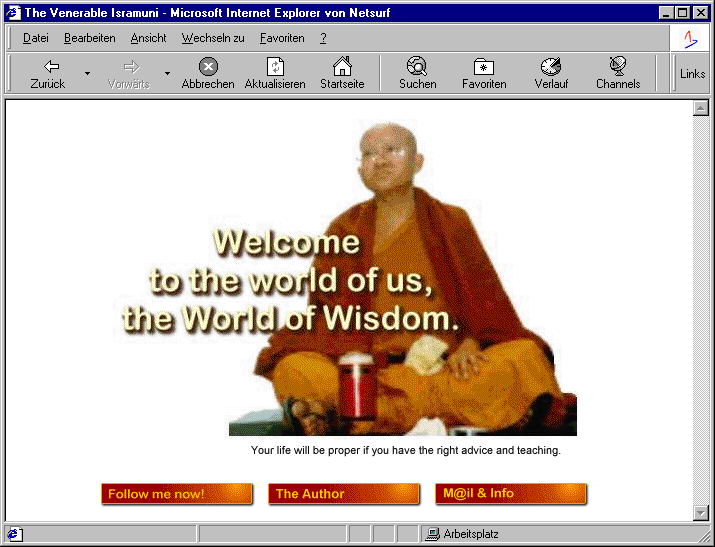Image resolution: width=715 pixels, height=547 pixels.
Task: Open the Channels satellite icon
Action: (x=618, y=67)
